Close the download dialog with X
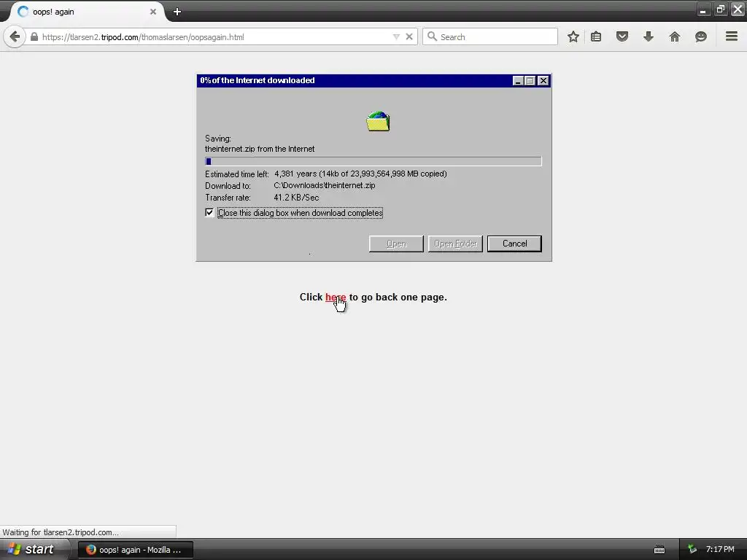Viewport: 747px width, 560px height. [543, 80]
